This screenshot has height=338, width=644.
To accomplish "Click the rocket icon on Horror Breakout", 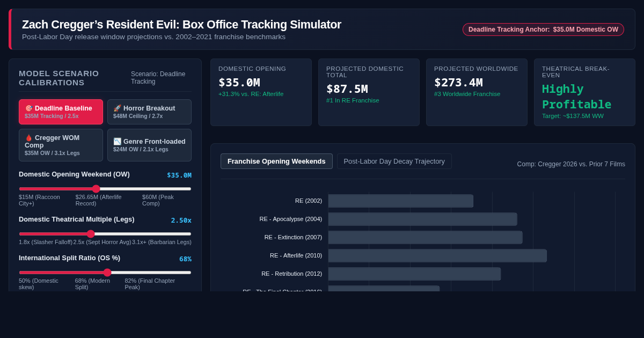I will tap(117, 108).
